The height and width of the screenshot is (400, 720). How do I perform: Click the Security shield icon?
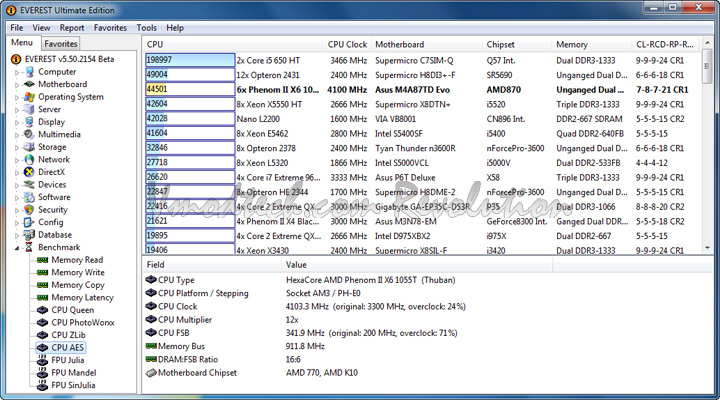pos(29,209)
